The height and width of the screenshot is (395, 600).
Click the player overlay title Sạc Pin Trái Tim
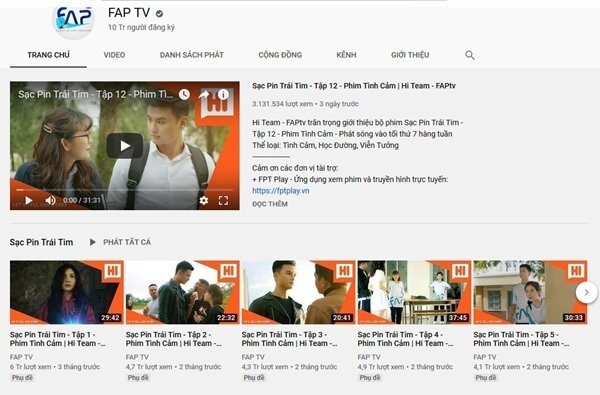pyautogui.click(x=96, y=94)
